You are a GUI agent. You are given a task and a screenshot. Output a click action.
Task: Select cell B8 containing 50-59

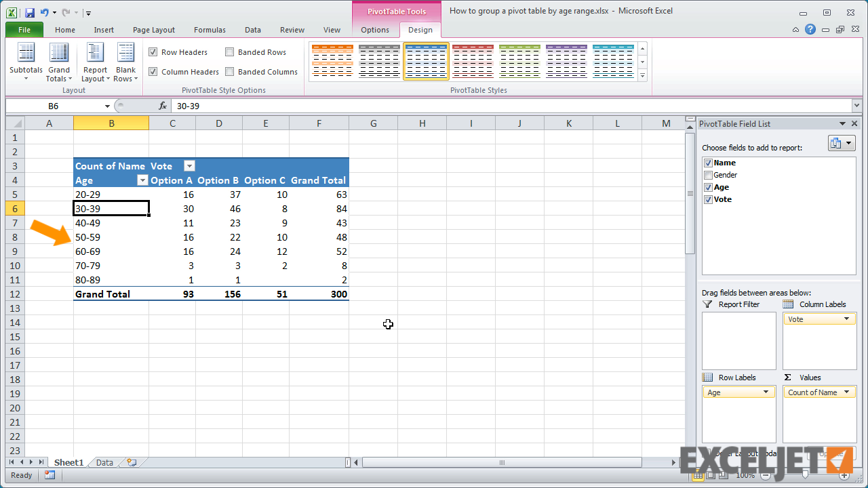pos(111,237)
